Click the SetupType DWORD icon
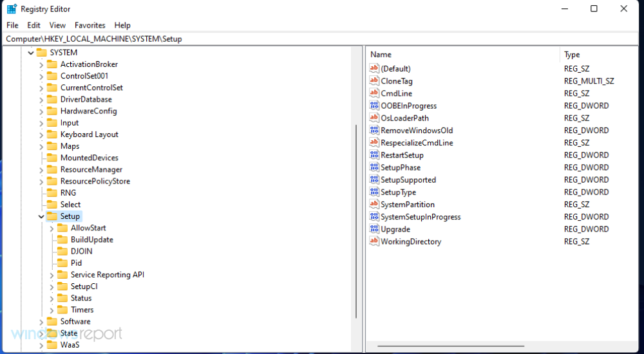 374,192
